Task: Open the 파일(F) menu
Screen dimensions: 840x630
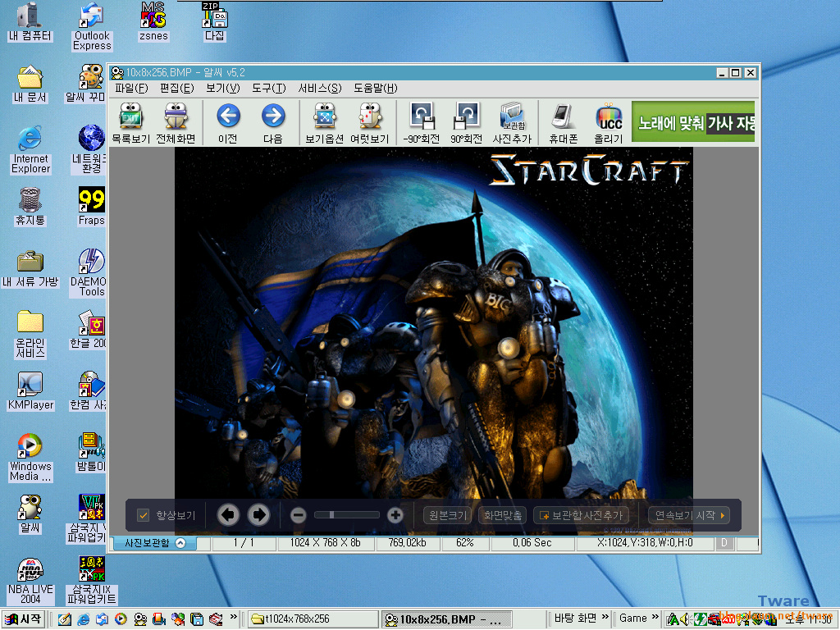Action: (131, 89)
